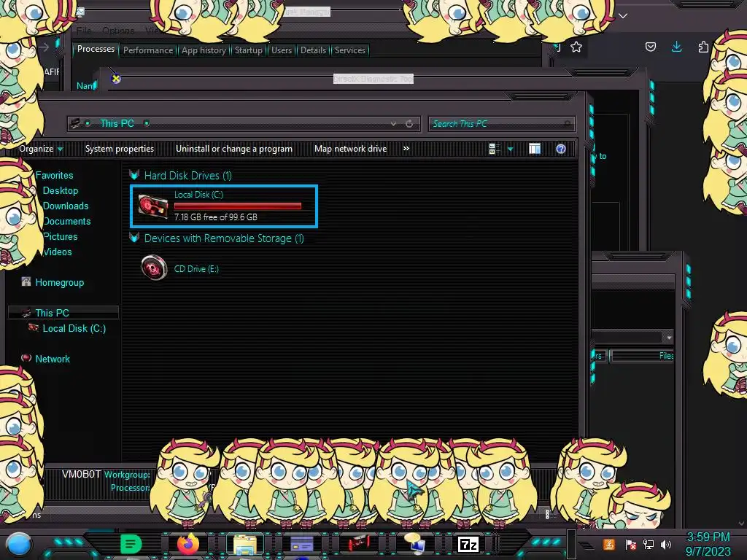Click the network status tray icon
This screenshot has height=560, width=747.
click(x=648, y=544)
